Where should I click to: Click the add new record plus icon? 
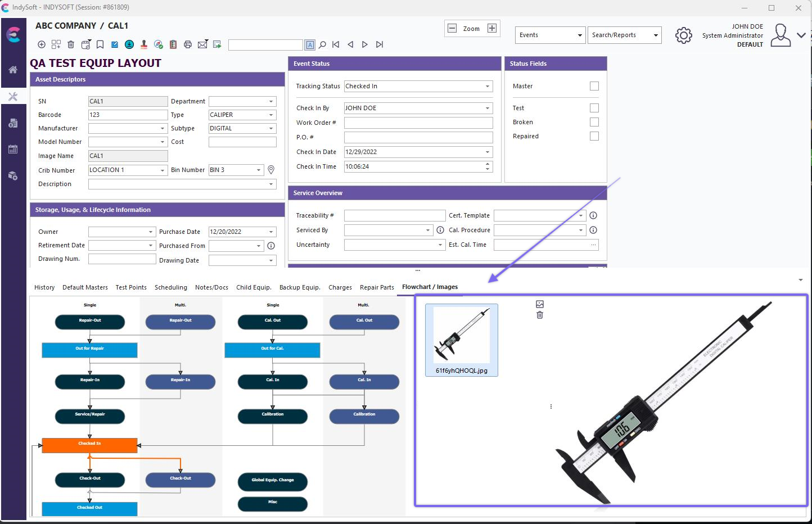coord(42,44)
